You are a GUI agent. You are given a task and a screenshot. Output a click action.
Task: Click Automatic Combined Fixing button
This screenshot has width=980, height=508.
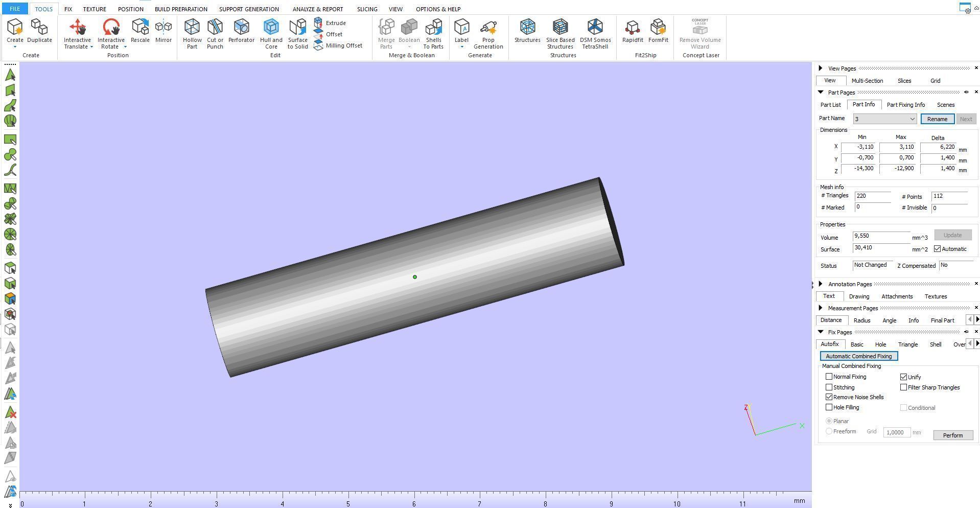point(858,356)
